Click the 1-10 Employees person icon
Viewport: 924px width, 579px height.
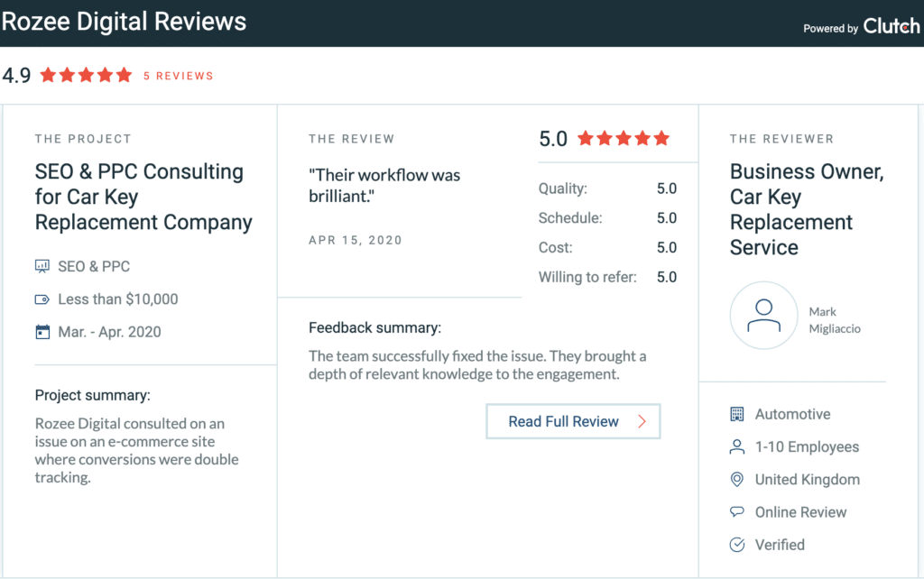point(736,446)
